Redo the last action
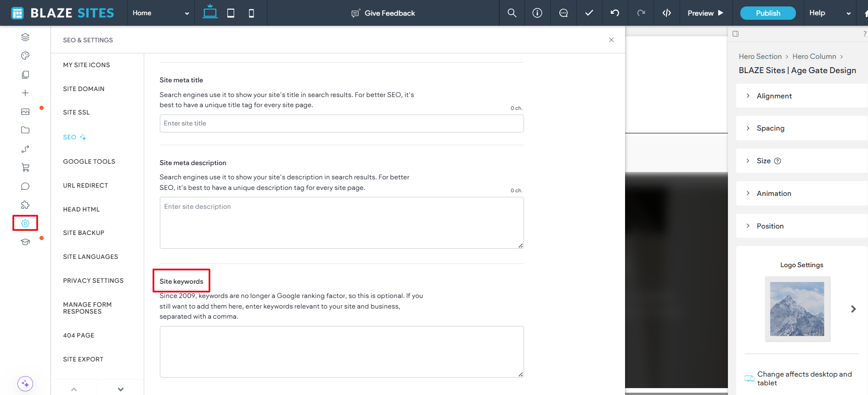This screenshot has width=868, height=395. (x=641, y=13)
